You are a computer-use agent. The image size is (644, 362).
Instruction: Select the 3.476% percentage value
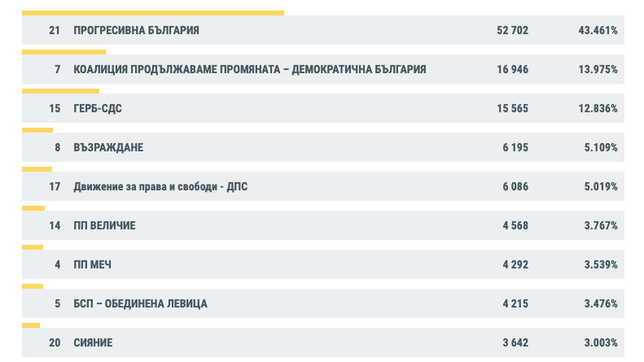601,304
